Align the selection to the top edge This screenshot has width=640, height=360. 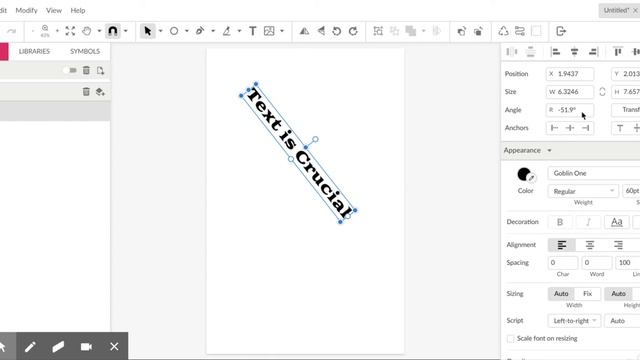618,51
